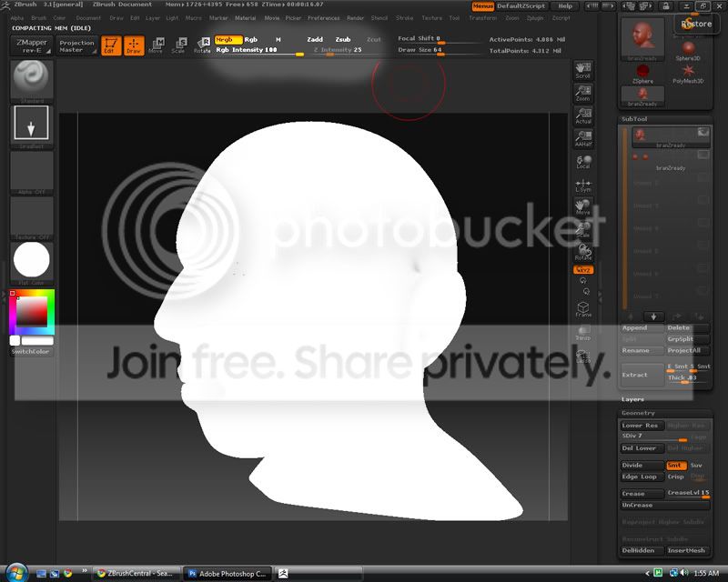This screenshot has width=728, height=582.
Task: Toggle the Mrgb color mode
Action: coord(224,40)
